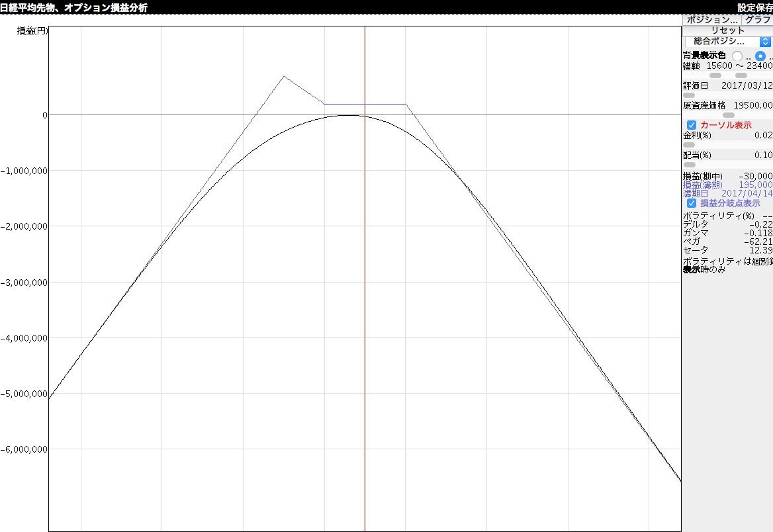Select the second 背景表示色 radio button

pos(760,56)
